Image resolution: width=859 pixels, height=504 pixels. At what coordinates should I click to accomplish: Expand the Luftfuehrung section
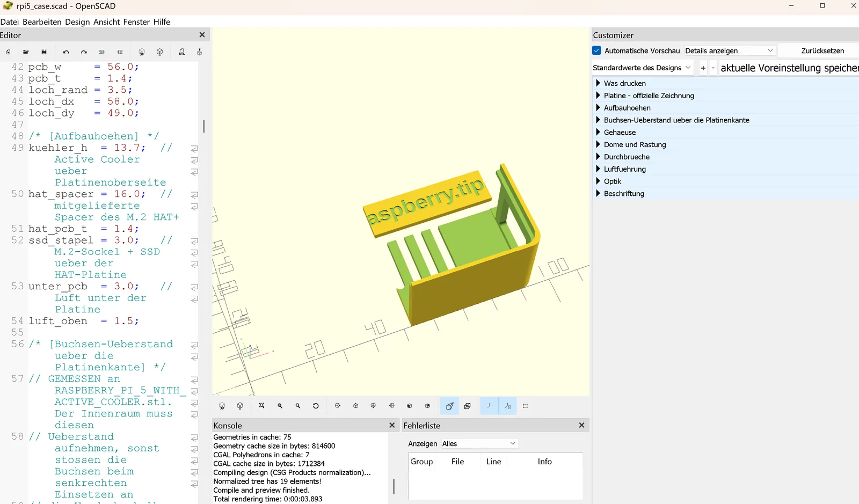(598, 169)
